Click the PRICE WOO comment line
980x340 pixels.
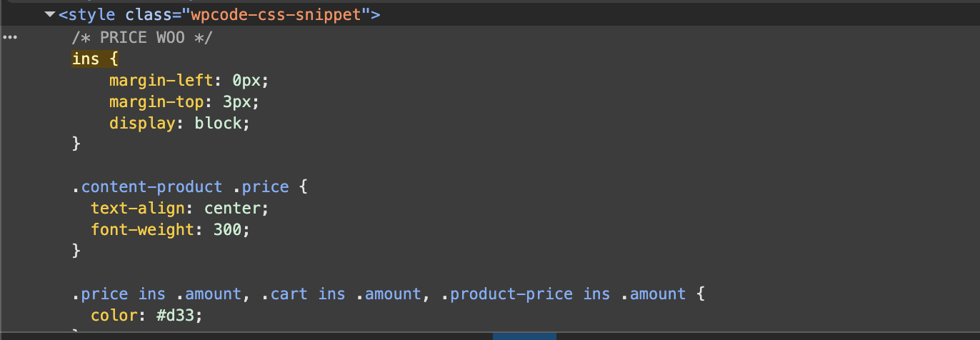(x=142, y=37)
